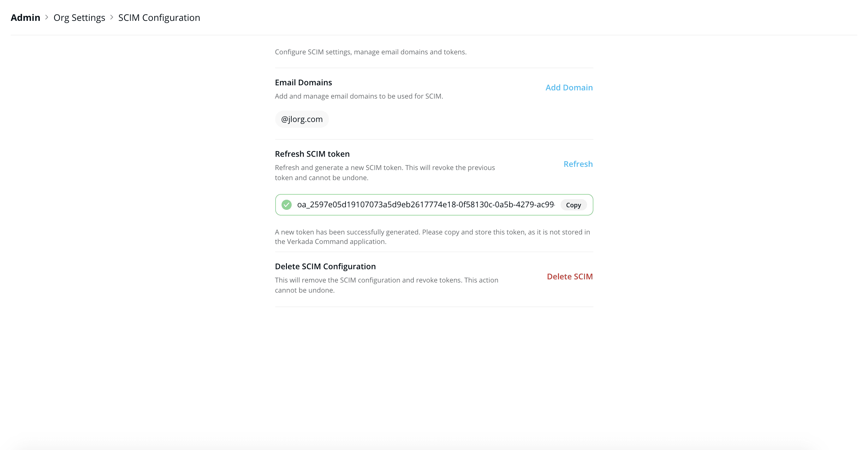This screenshot has height=450, width=868.
Task: Copy the generated SCIM token
Action: (573, 205)
